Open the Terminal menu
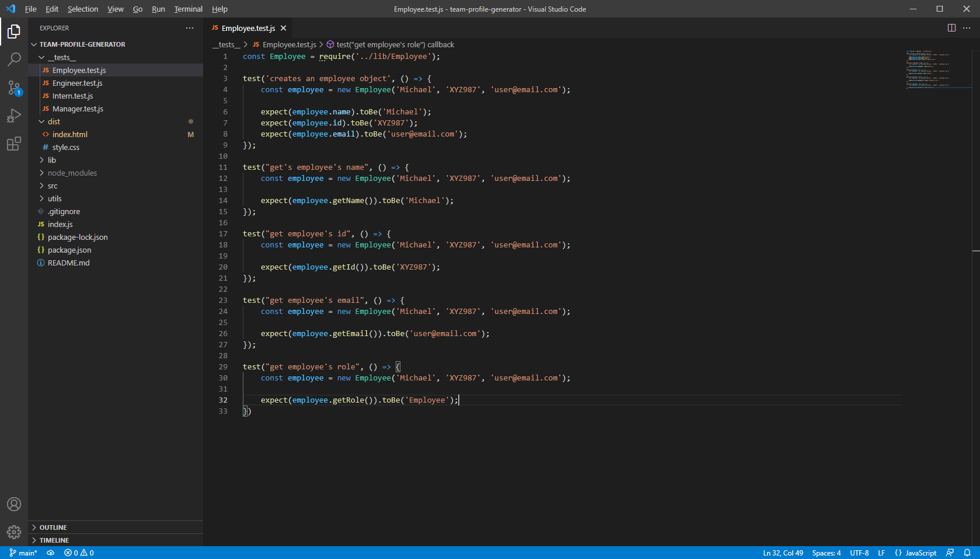 (x=188, y=9)
